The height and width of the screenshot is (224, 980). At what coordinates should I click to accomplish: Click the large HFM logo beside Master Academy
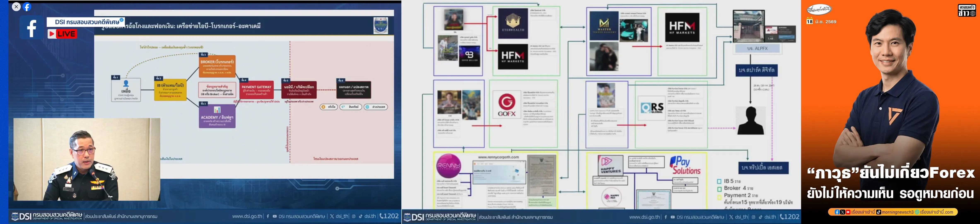pos(682,27)
